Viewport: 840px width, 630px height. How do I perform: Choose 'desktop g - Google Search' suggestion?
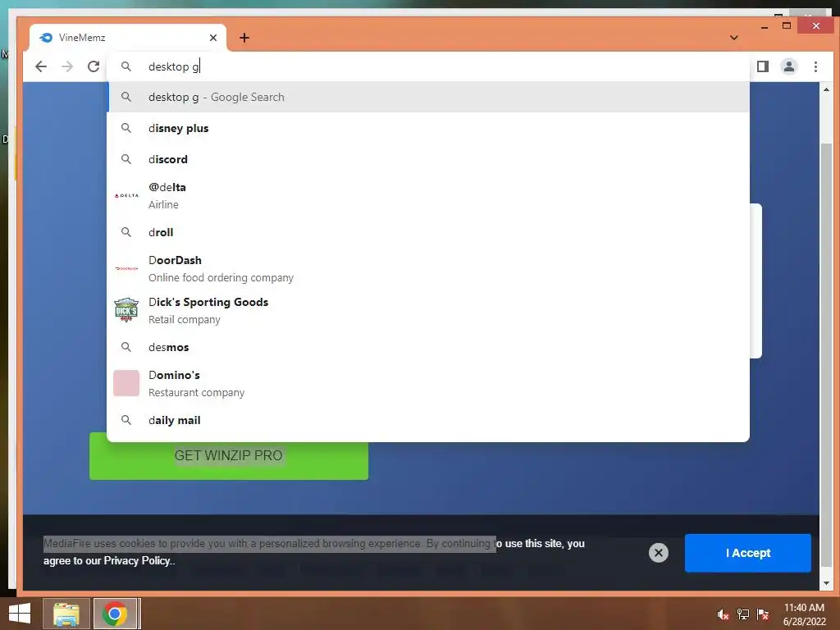428,97
